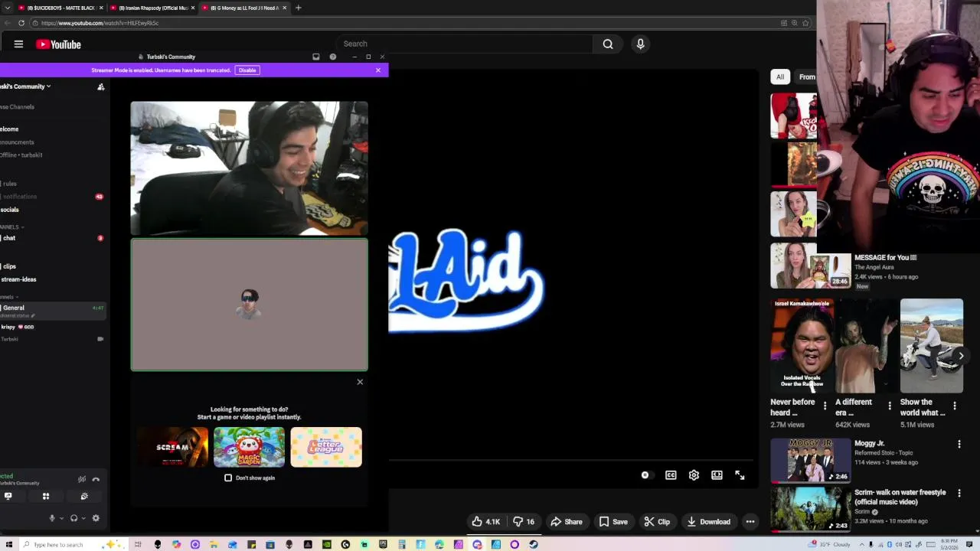
Task: Open the chat channel in Discord
Action: (x=9, y=238)
